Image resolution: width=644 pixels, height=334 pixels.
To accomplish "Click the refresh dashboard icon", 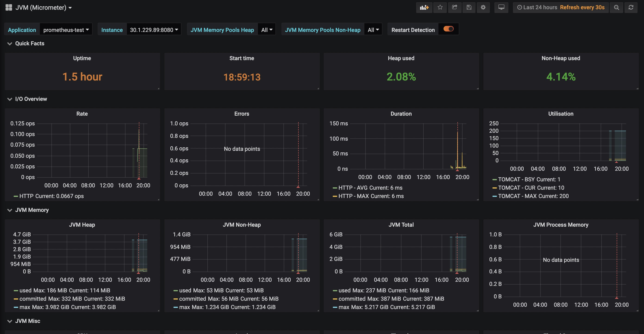I will coord(631,7).
